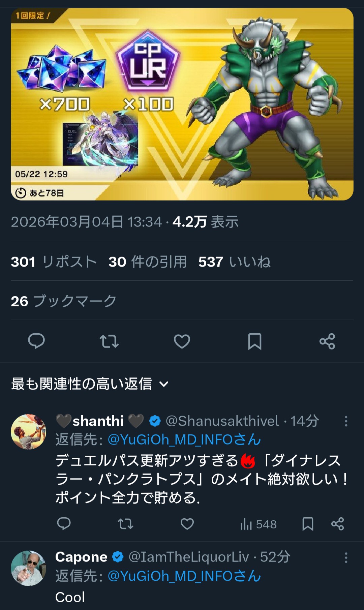Screen dimensions: 364x610
Task: Bookmark the main post
Action: point(255,341)
